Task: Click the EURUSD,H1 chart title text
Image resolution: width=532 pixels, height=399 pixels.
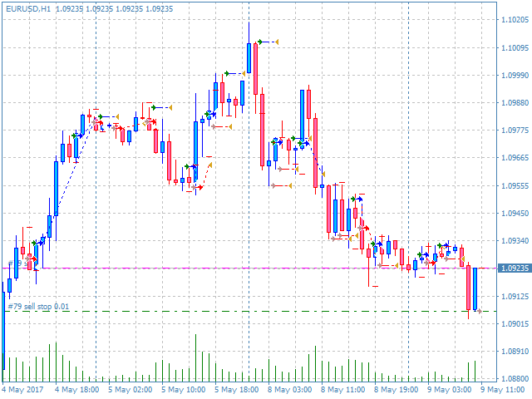Action: 28,9
